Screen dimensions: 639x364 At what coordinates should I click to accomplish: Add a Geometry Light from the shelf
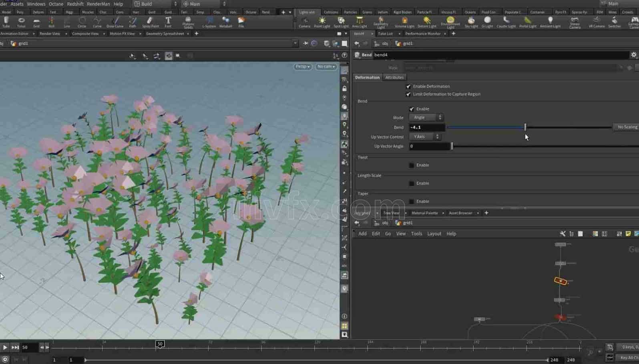[381, 22]
